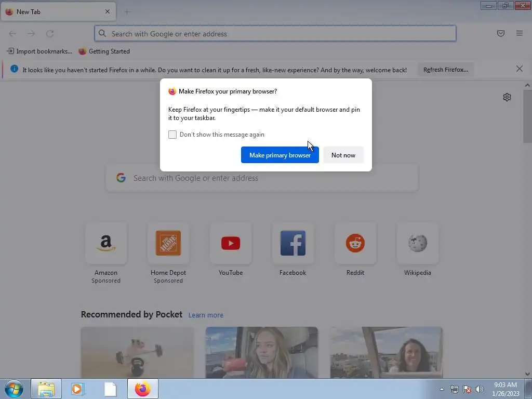Image resolution: width=532 pixels, height=399 pixels.
Task: Open Getting Started bookmark
Action: coord(104,51)
